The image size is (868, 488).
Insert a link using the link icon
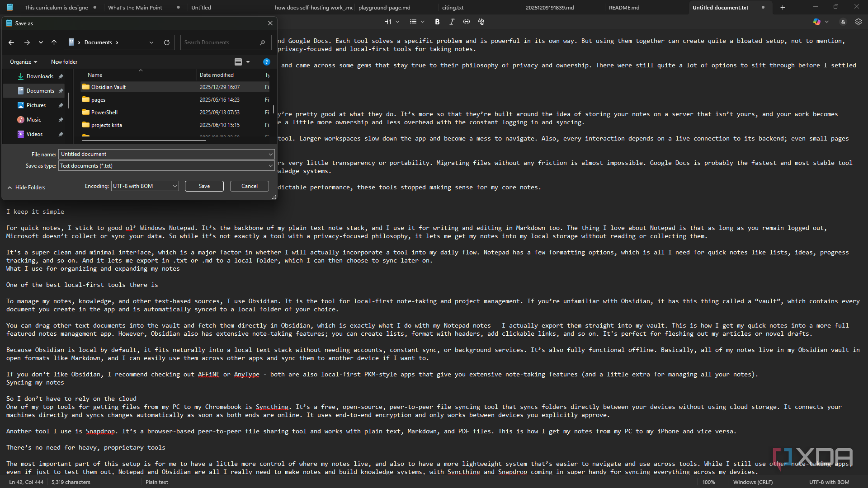466,22
